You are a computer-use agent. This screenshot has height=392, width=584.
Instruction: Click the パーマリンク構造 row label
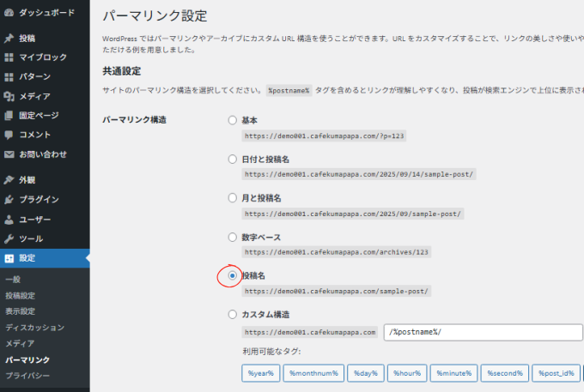(x=135, y=120)
